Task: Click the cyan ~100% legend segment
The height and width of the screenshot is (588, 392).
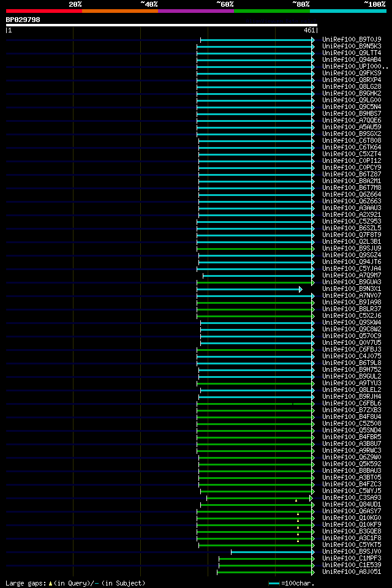Action: [348, 11]
